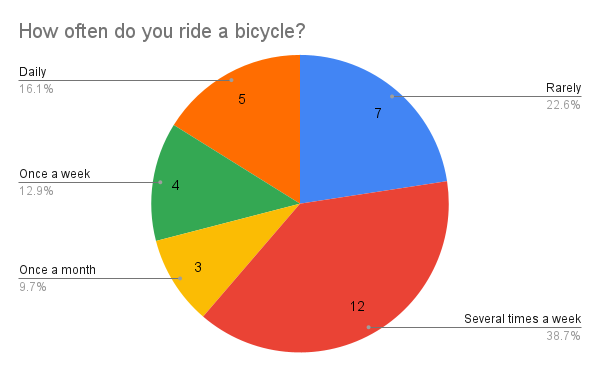Click the Rarely label text
The height and width of the screenshot is (371, 600).
(x=564, y=88)
